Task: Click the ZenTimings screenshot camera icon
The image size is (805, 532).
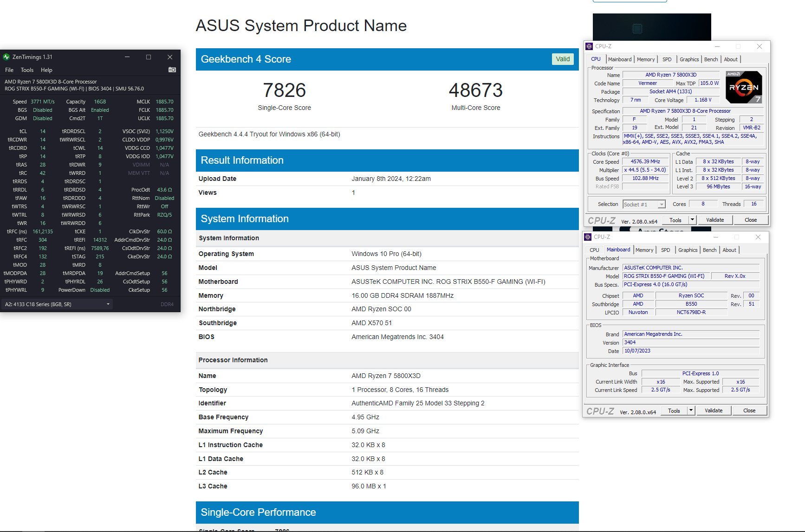Action: tap(172, 70)
